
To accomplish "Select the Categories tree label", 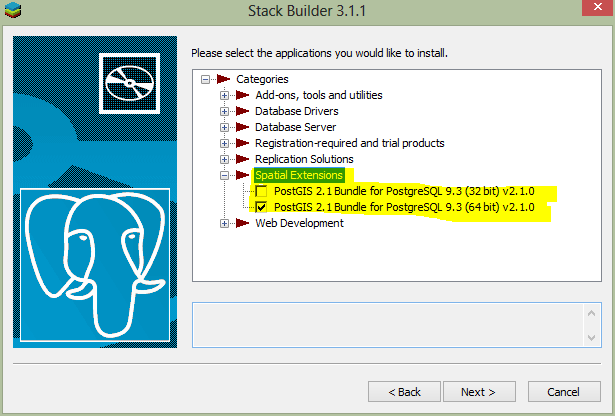I will [x=262, y=79].
